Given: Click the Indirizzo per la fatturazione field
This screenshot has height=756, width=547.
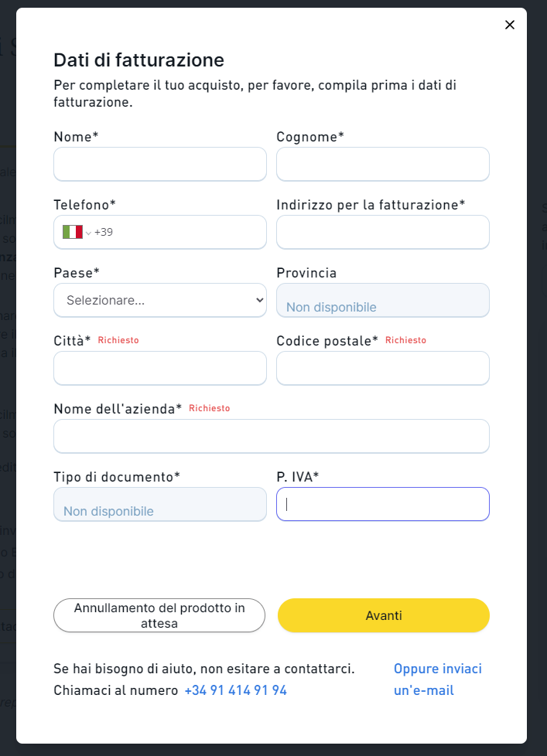Looking at the screenshot, I should click(x=382, y=232).
